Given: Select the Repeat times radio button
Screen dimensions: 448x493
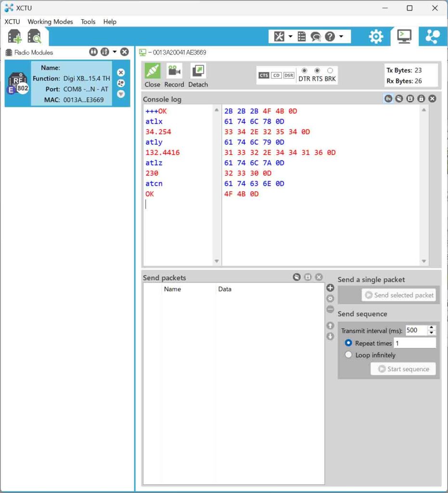Looking at the screenshot, I should point(348,343).
